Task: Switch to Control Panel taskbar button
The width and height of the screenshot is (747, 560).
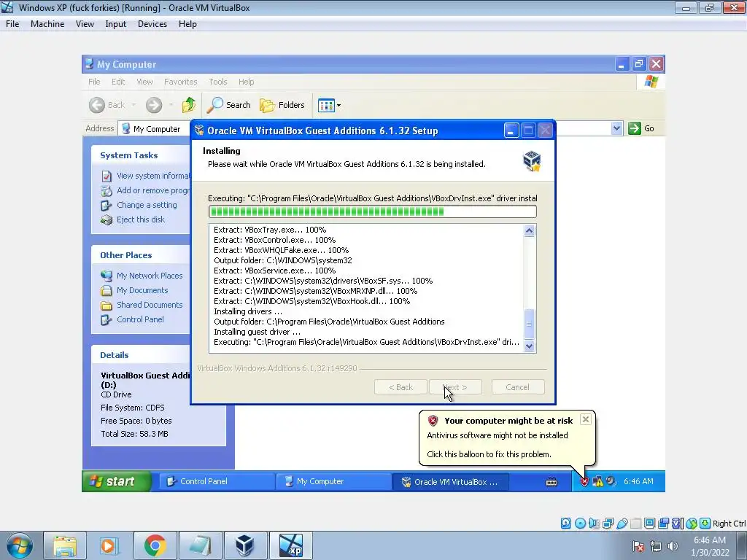Action: click(216, 481)
